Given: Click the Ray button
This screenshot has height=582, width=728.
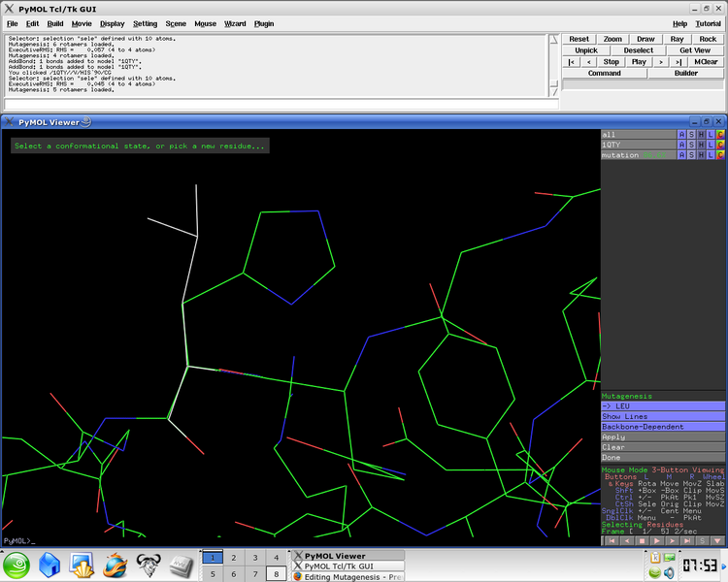Looking at the screenshot, I should click(677, 39).
